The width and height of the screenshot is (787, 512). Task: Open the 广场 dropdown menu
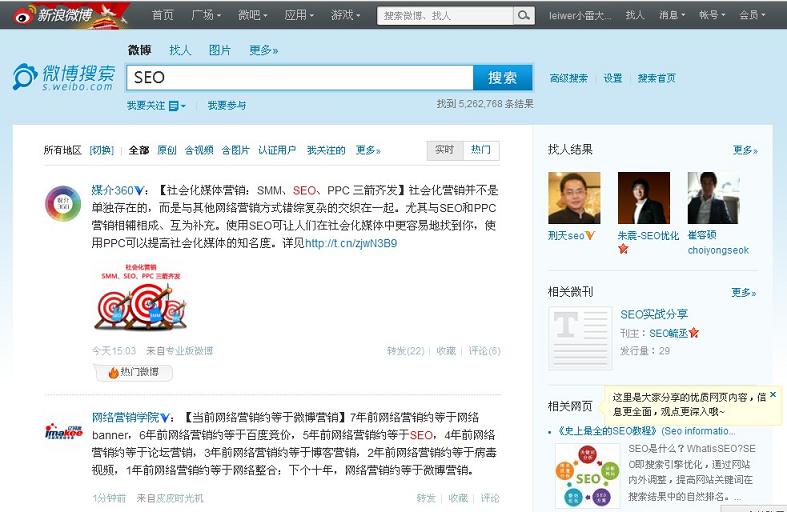click(207, 15)
